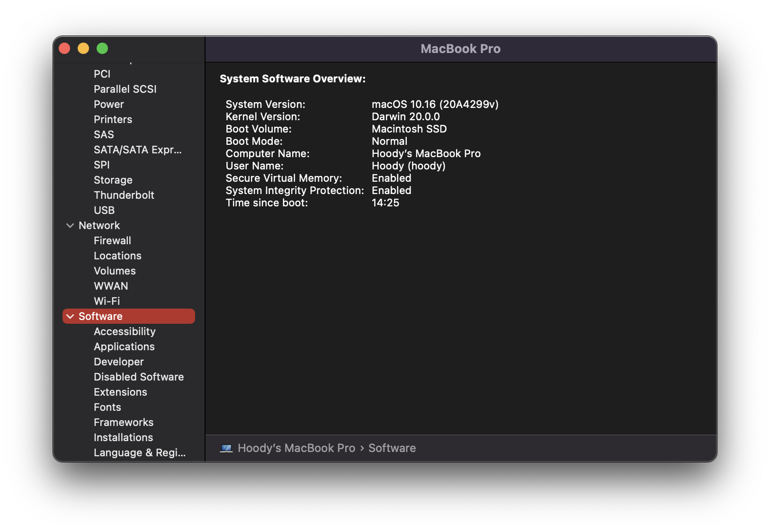
Task: Open Installations under Software
Action: [123, 437]
